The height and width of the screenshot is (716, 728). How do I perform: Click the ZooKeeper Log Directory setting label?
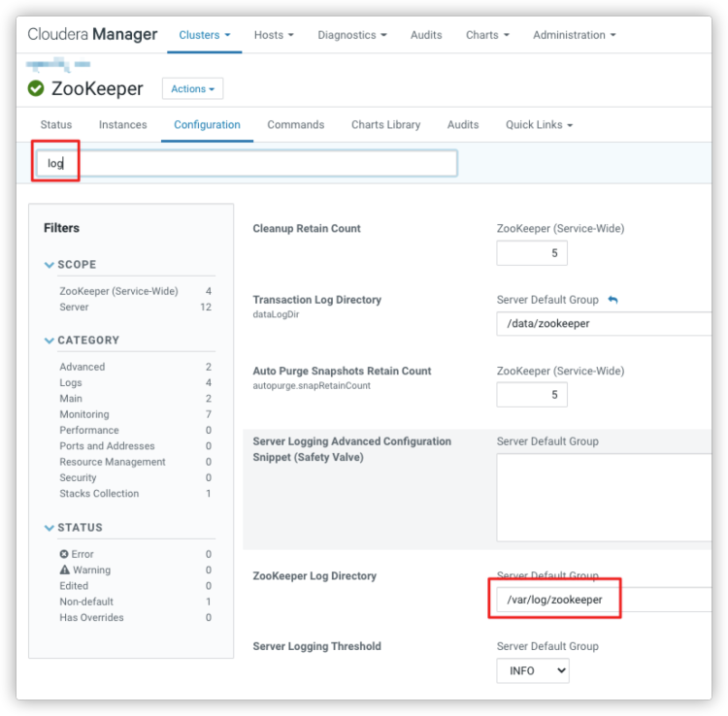coord(314,576)
